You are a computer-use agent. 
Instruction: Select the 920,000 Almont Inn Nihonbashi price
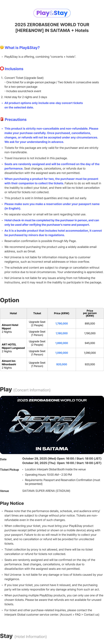point(62,364)
